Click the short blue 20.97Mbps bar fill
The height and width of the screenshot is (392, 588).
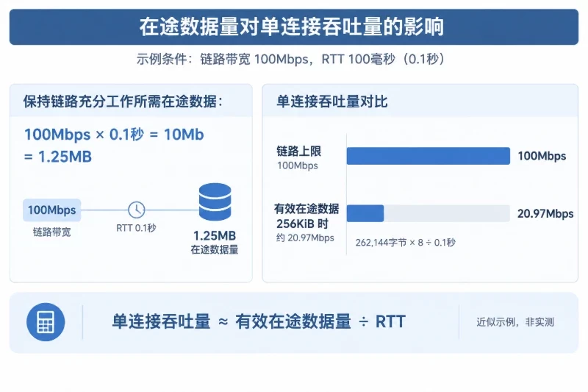coord(365,213)
